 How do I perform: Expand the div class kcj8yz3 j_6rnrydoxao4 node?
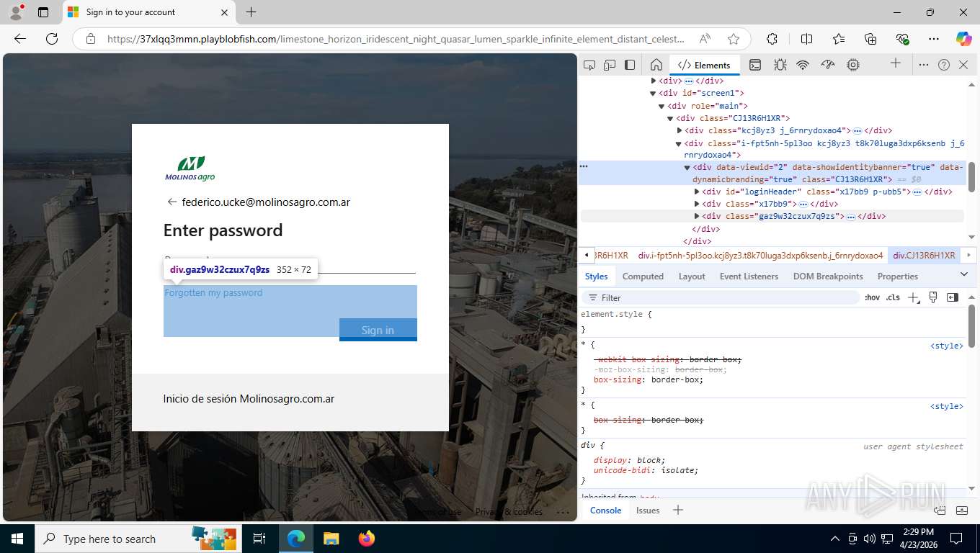click(680, 130)
